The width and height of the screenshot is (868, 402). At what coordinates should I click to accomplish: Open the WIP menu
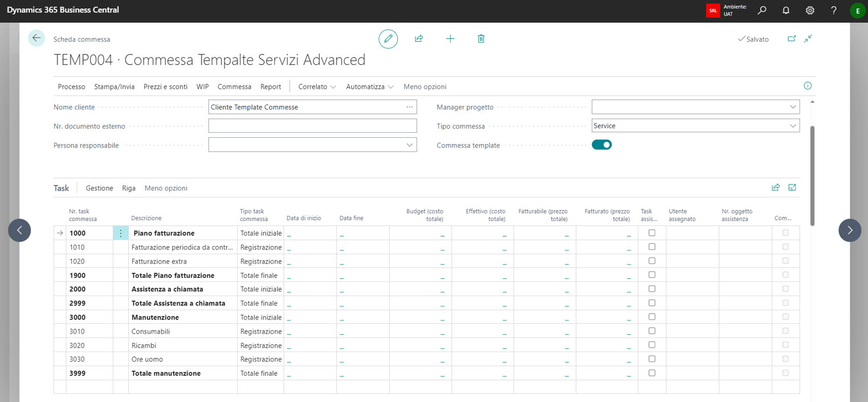(202, 87)
